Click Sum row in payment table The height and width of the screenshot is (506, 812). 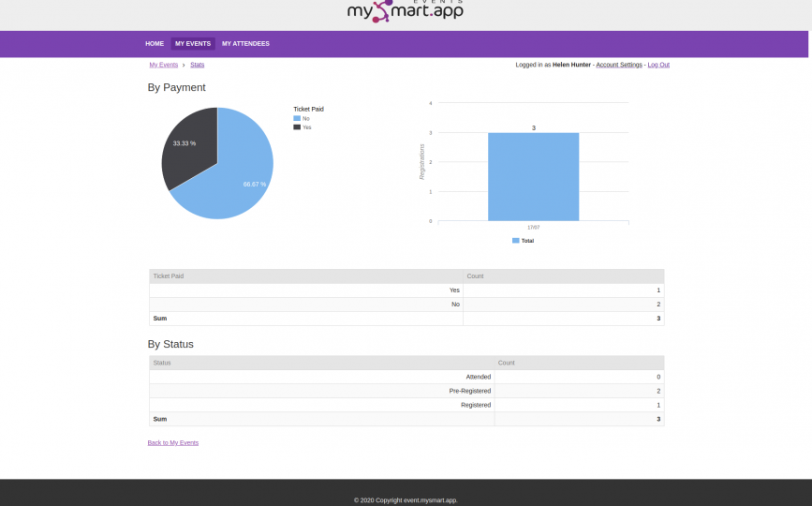(406, 318)
